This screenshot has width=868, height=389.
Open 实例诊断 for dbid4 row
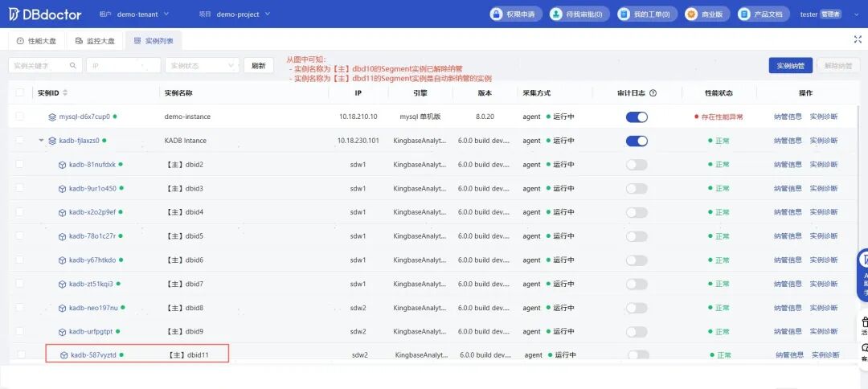824,212
